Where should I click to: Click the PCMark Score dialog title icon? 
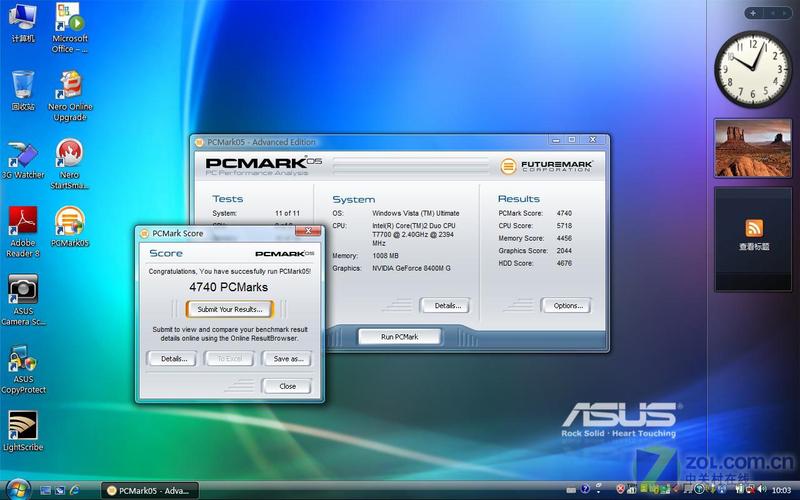144,234
